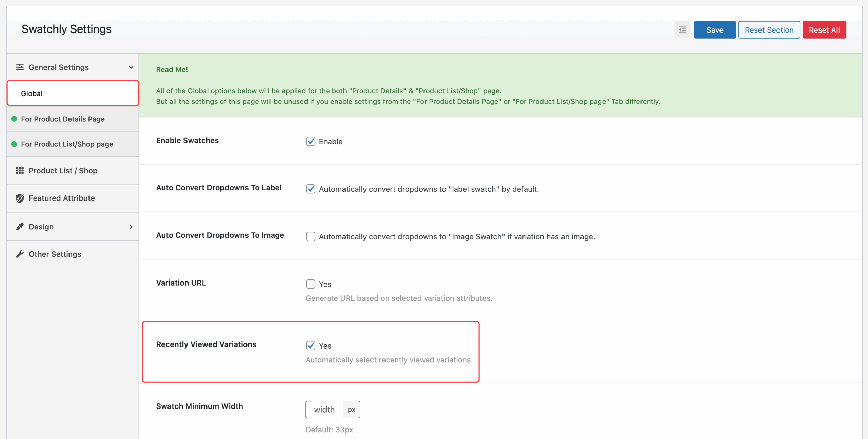
Task: Click the Other Settings wrench icon
Action: tap(20, 254)
